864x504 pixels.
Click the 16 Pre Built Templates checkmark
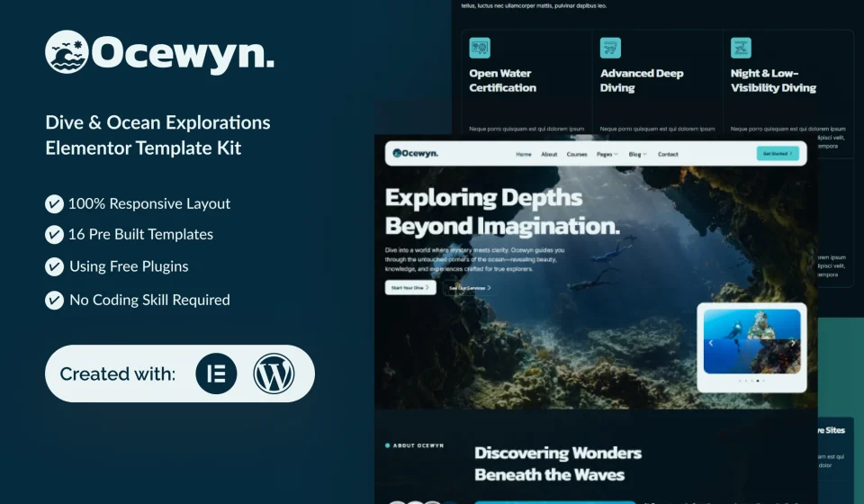[x=54, y=235]
